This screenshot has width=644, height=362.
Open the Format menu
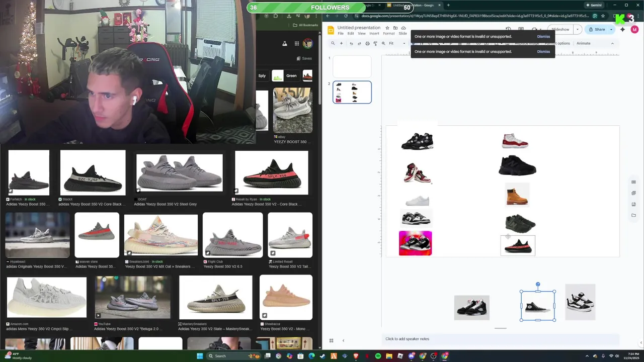[389, 34]
